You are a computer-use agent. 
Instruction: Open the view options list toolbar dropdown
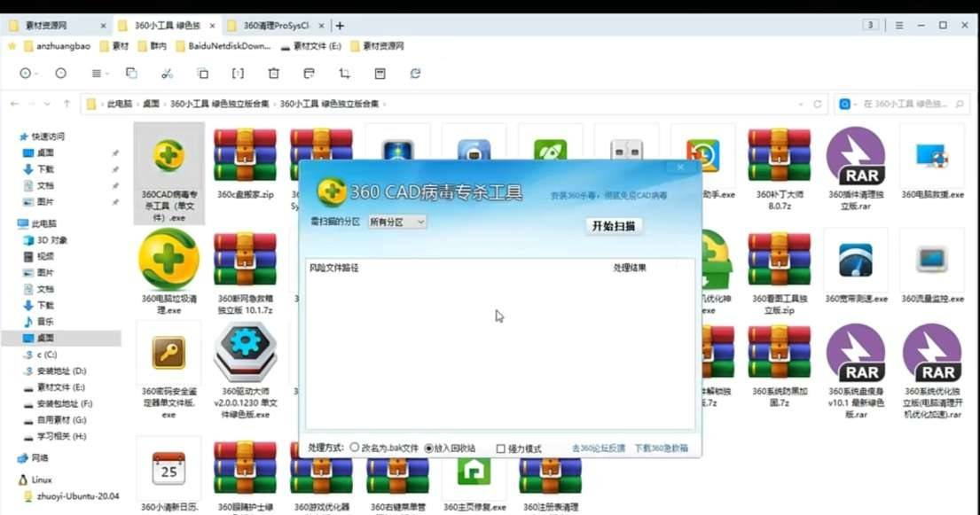99,73
